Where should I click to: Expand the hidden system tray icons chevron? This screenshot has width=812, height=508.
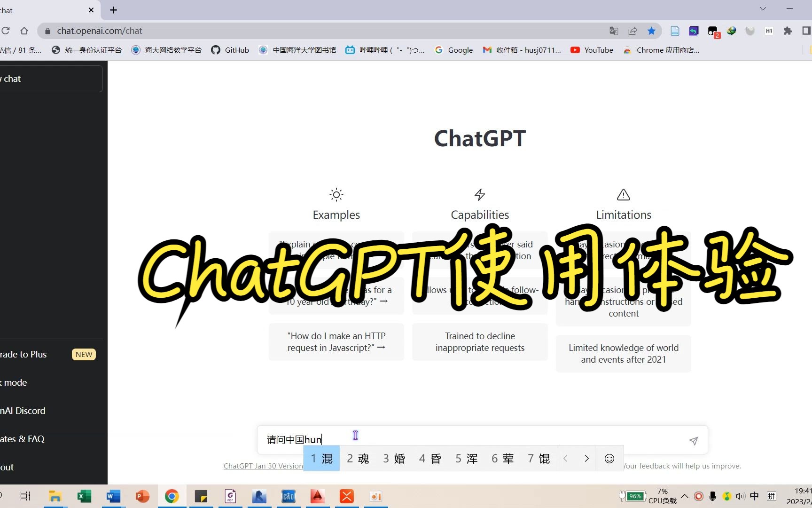coord(685,496)
